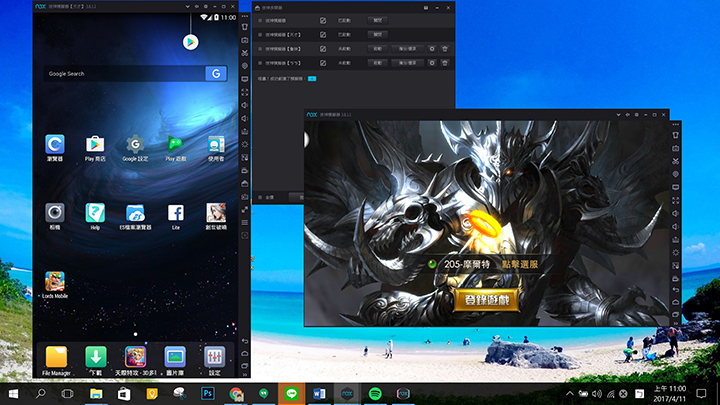Check the second emulator row checkbox
The height and width of the screenshot is (405, 720).
click(x=260, y=35)
